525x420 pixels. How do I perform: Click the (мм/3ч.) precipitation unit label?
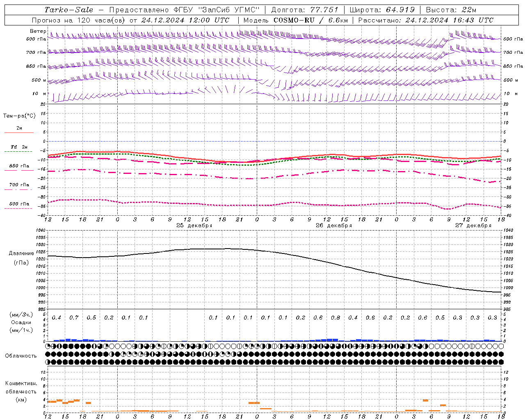[x=21, y=315]
